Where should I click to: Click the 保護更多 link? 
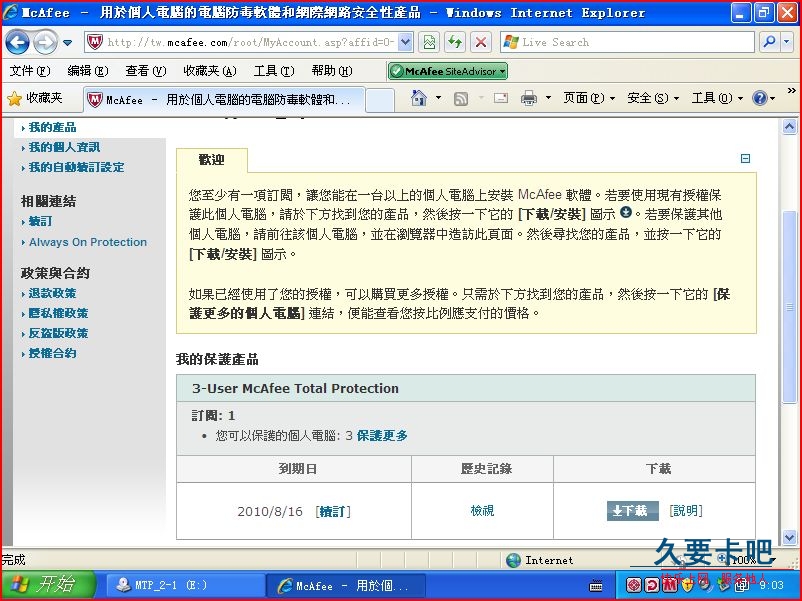382,436
